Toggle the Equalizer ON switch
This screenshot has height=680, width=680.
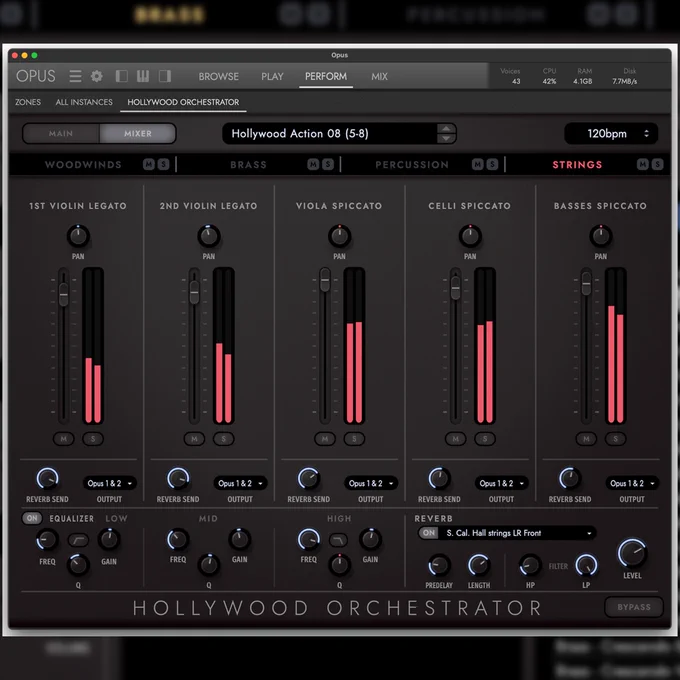(x=32, y=518)
